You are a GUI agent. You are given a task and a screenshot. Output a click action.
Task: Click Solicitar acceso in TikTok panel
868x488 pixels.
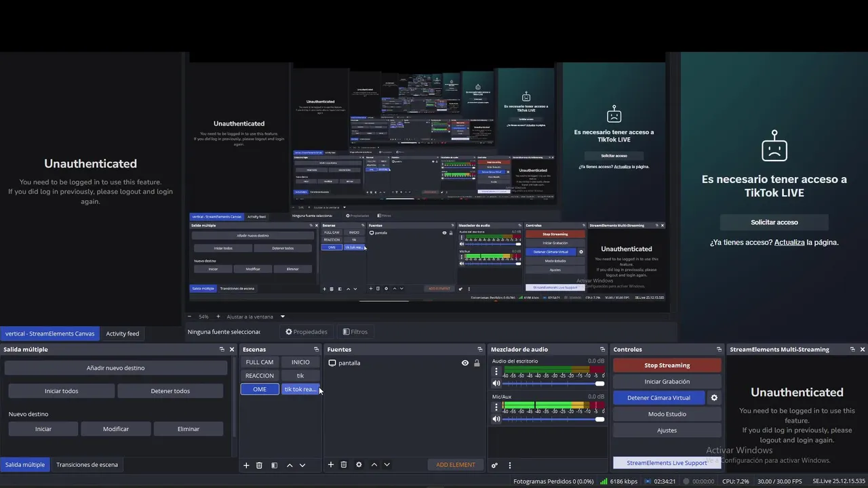[x=774, y=222]
